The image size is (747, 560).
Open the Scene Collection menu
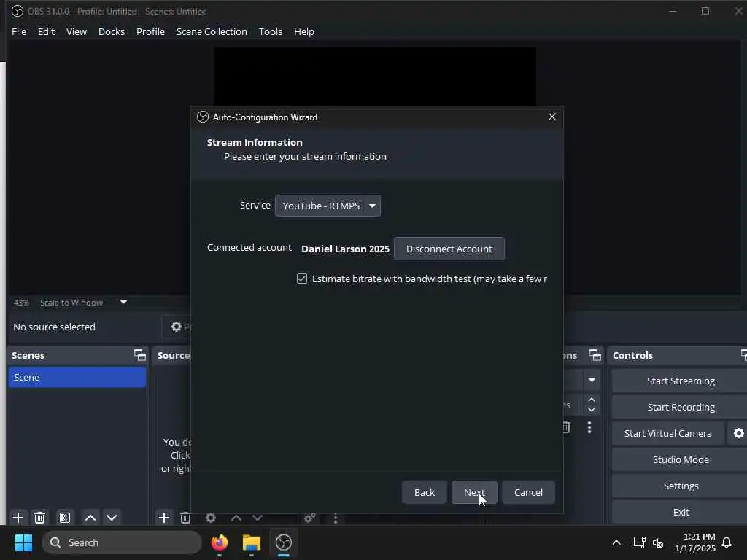point(212,31)
